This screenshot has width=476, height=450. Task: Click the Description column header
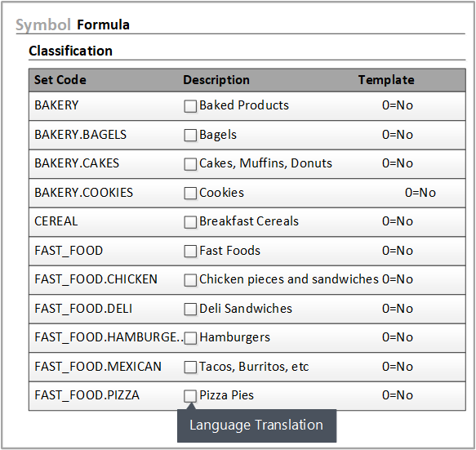pyautogui.click(x=216, y=80)
